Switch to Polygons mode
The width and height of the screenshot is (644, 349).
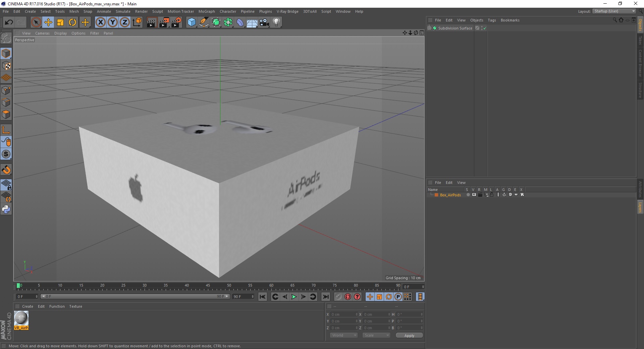tap(6, 114)
